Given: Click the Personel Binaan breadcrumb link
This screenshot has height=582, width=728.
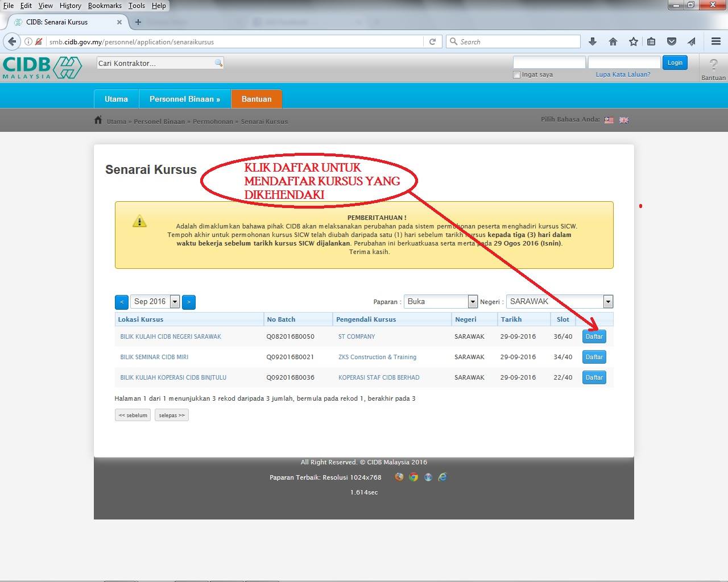Looking at the screenshot, I should [x=159, y=122].
